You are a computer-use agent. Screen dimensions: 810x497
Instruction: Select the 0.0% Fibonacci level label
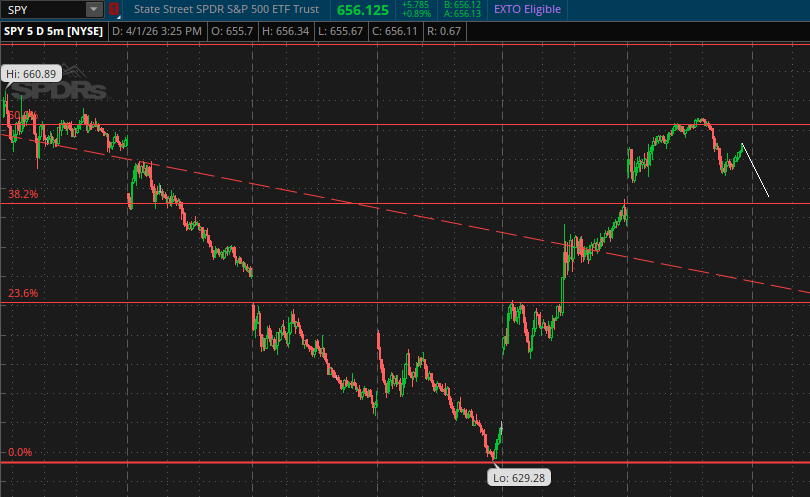(20, 453)
